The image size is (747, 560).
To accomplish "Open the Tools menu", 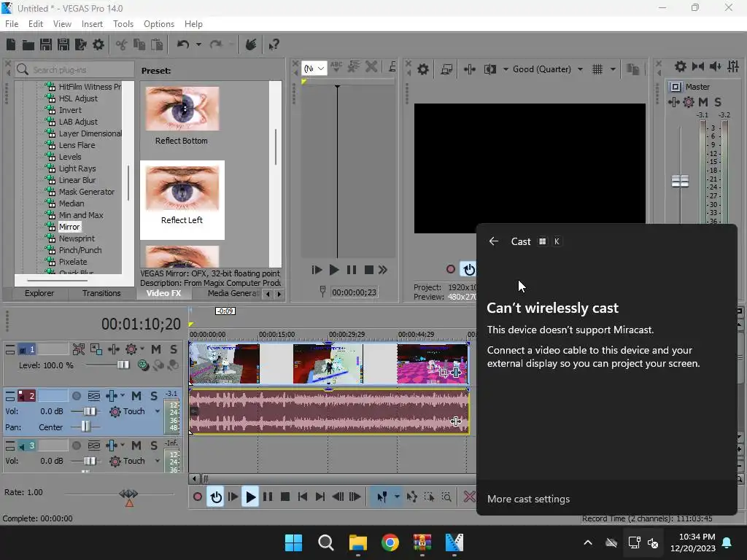I will [x=123, y=24].
